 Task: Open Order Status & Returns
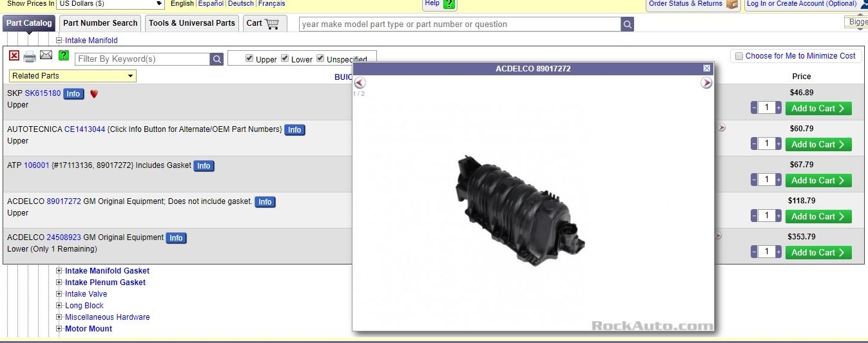click(x=686, y=4)
